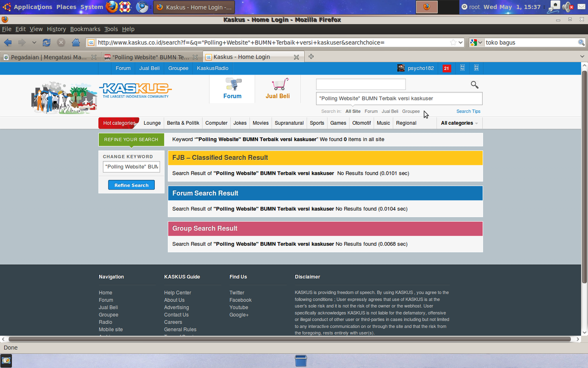The height and width of the screenshot is (368, 588).
Task: Open the History menu
Action: [57, 29]
